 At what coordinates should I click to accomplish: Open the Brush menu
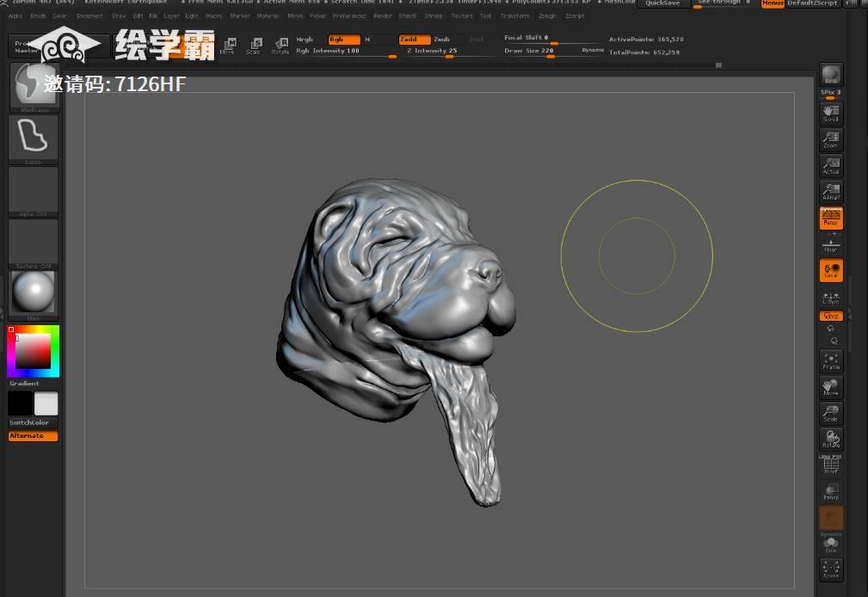click(x=38, y=16)
